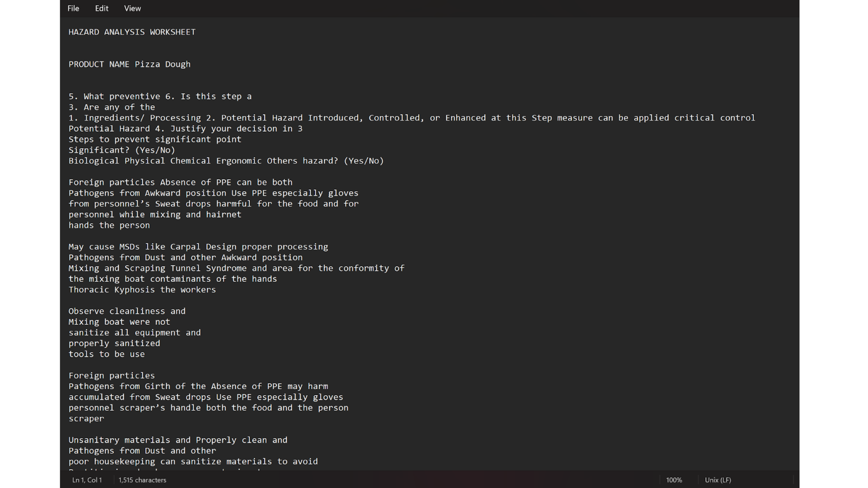Click the words critical control in header row
This screenshot has width=868, height=488.
click(715, 118)
